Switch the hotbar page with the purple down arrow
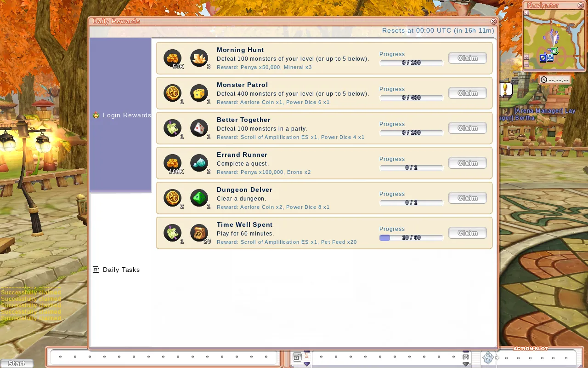 coord(307,364)
